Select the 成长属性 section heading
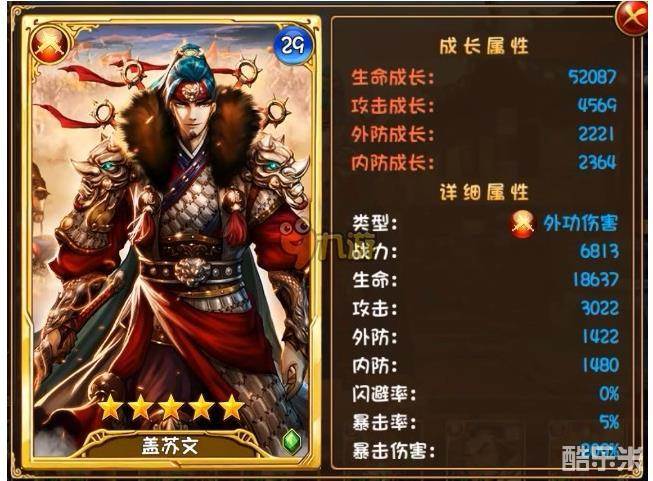653x481 pixels. coord(484,46)
